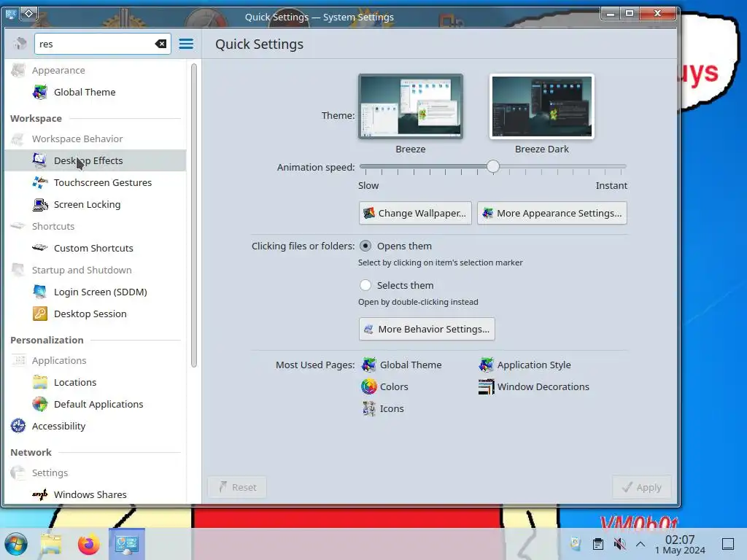The width and height of the screenshot is (747, 560).
Task: Clear the search field text
Action: click(160, 44)
